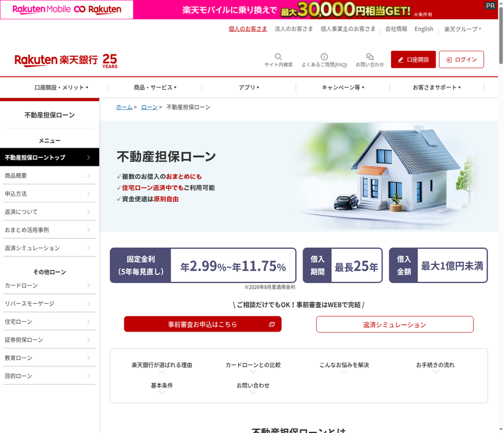Select 個人のお客さま link
Screen dimensions: 504x433
pyautogui.click(x=248, y=29)
